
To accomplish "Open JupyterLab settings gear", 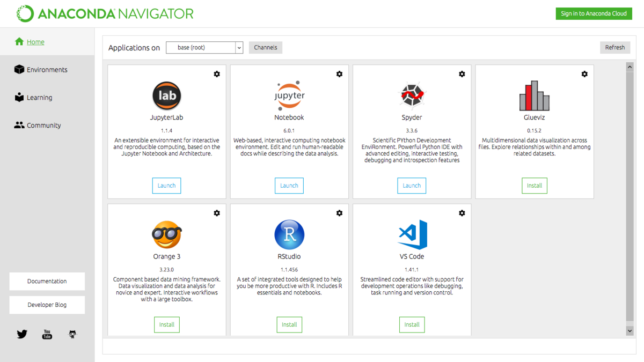I will pos(217,74).
